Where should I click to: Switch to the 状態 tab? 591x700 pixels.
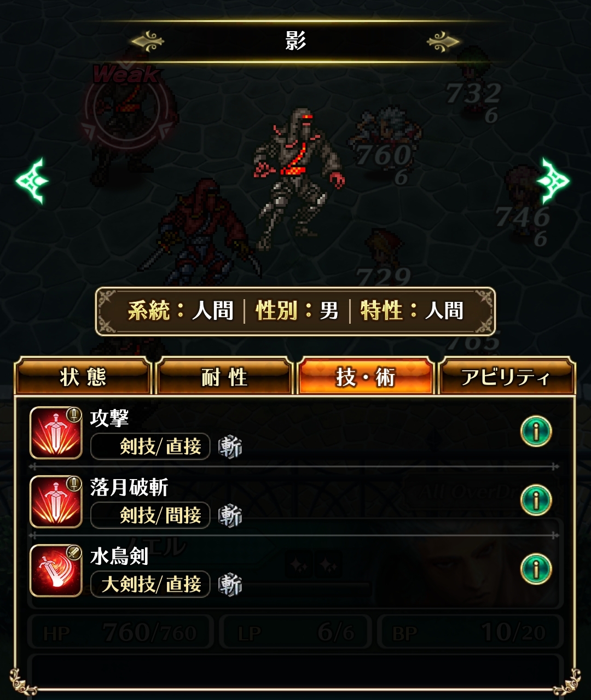[83, 377]
